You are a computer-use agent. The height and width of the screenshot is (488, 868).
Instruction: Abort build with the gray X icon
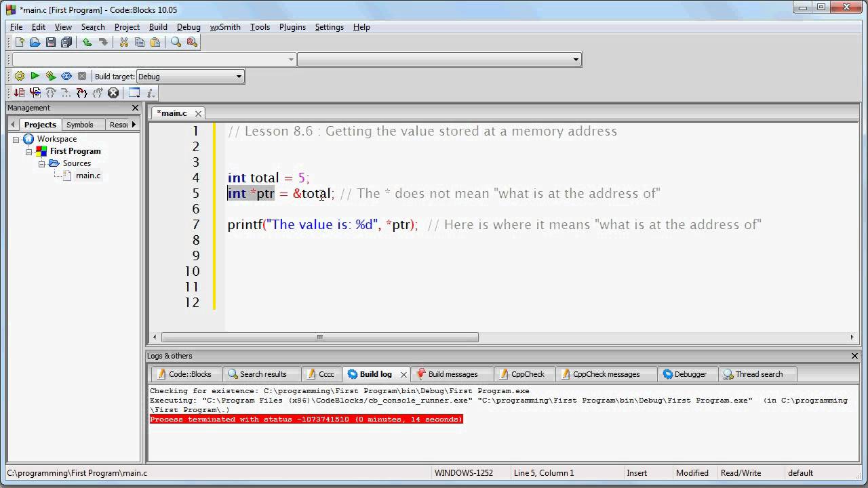point(82,76)
